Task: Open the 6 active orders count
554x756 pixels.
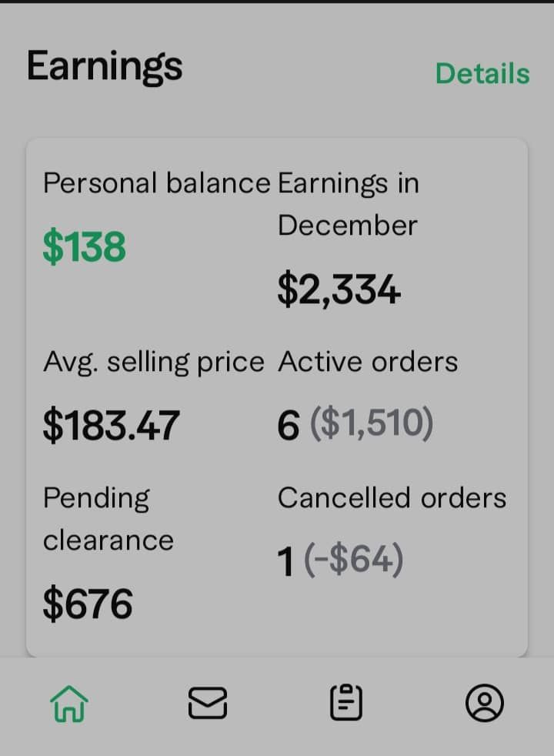Action: [288, 426]
